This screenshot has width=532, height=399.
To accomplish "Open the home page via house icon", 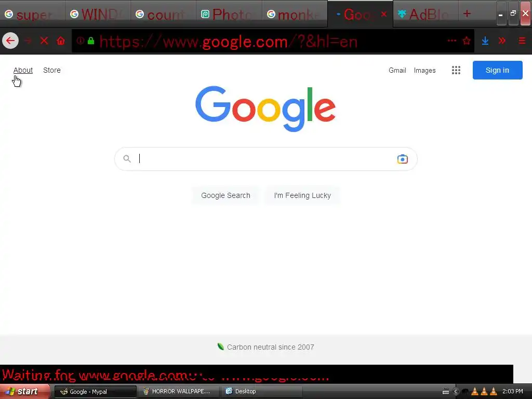I will tap(61, 41).
